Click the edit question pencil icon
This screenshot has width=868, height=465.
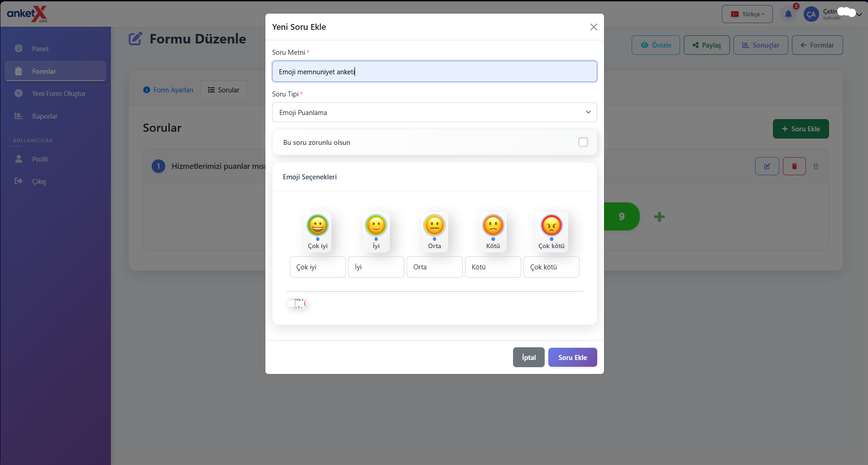click(x=767, y=166)
